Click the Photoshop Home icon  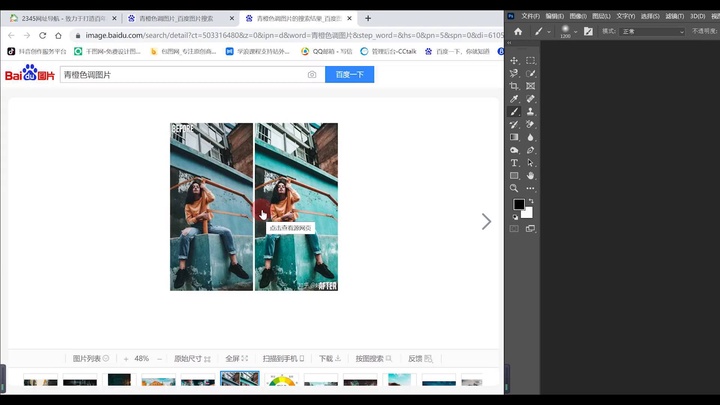pos(518,32)
